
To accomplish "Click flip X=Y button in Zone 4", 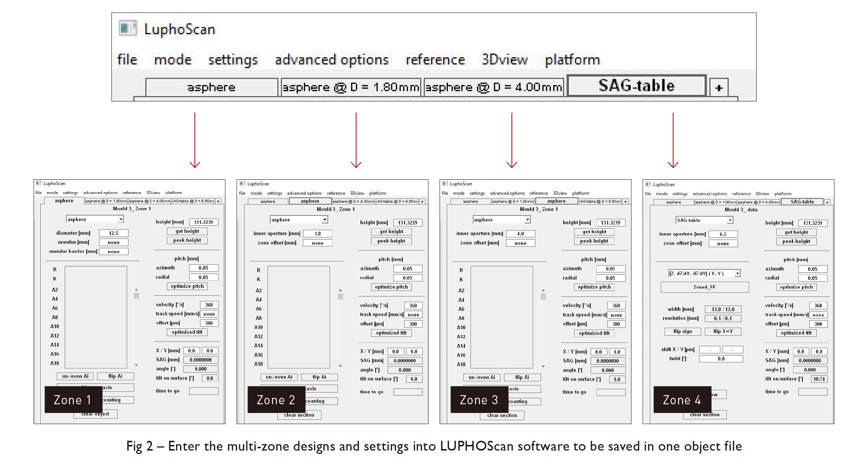I will [x=723, y=332].
